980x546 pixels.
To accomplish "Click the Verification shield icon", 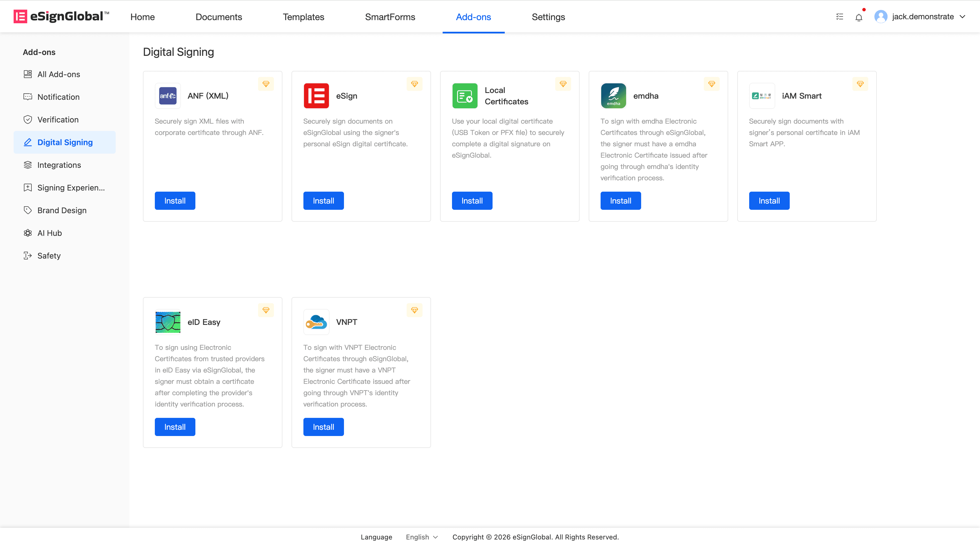I will (28, 119).
